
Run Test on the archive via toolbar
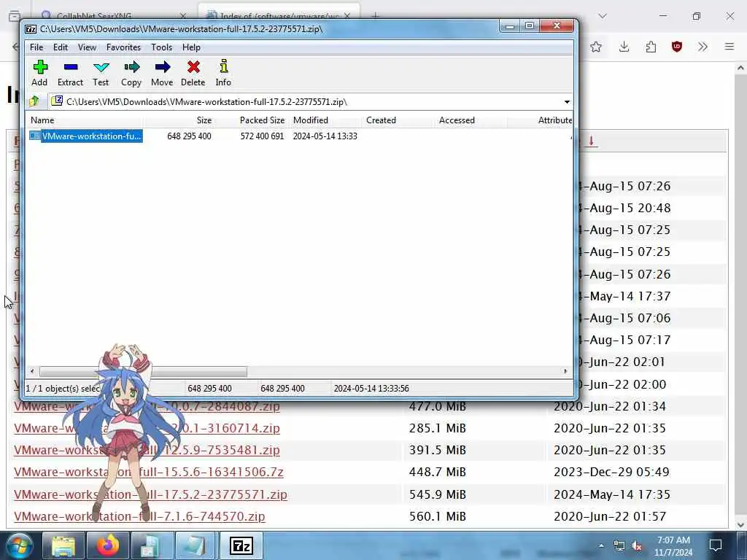101,73
